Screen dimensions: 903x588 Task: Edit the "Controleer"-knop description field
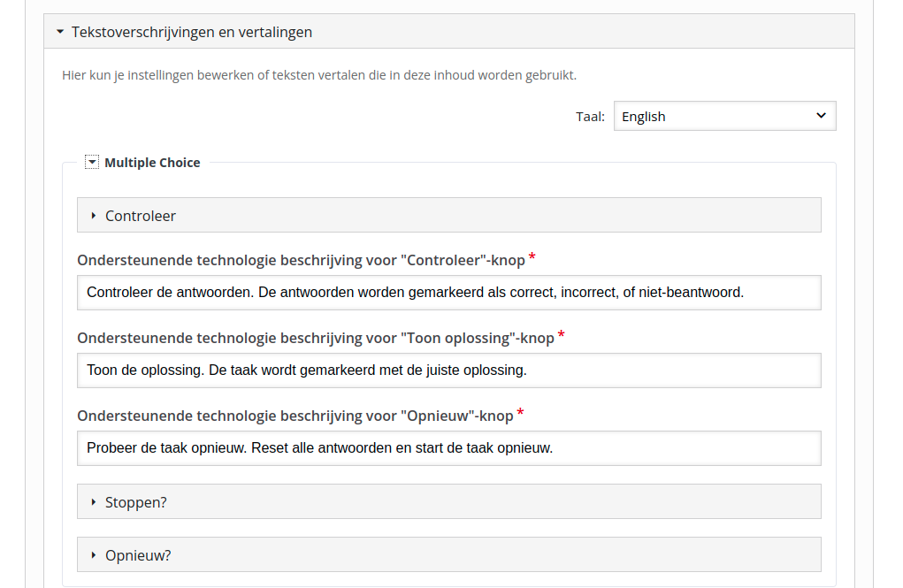[448, 293]
